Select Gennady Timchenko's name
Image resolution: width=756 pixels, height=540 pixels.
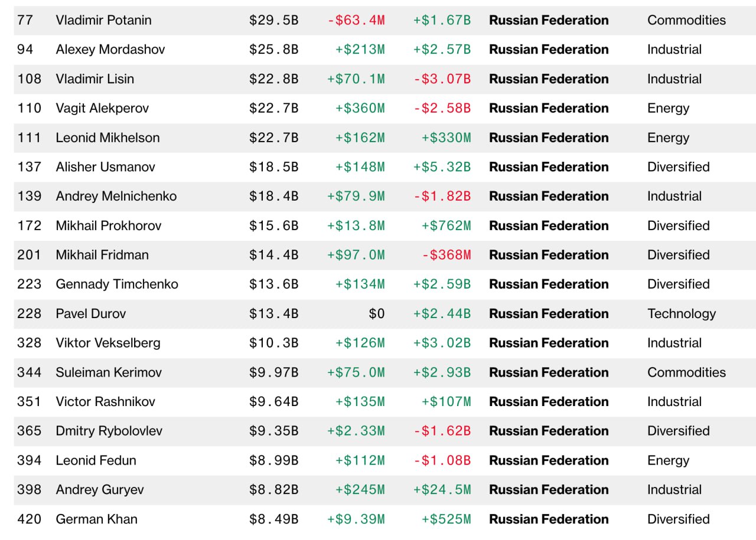[116, 284]
